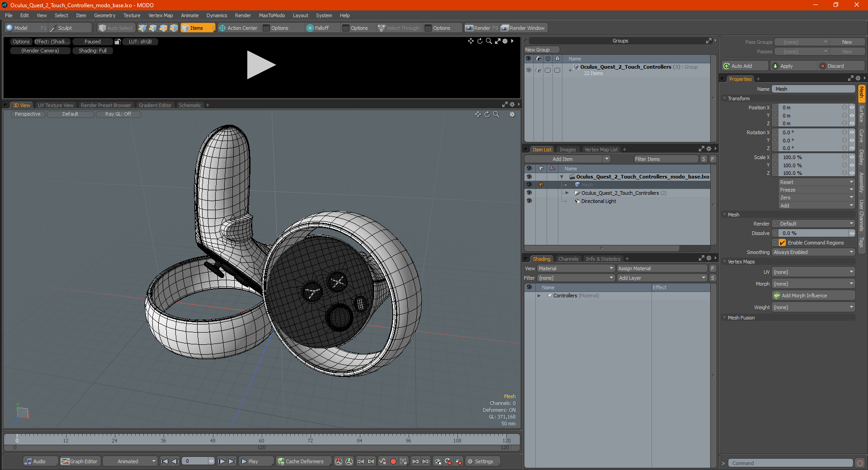Image resolution: width=868 pixels, height=470 pixels.
Task: Toggle Options checkbox after Select Through
Action: (428, 28)
